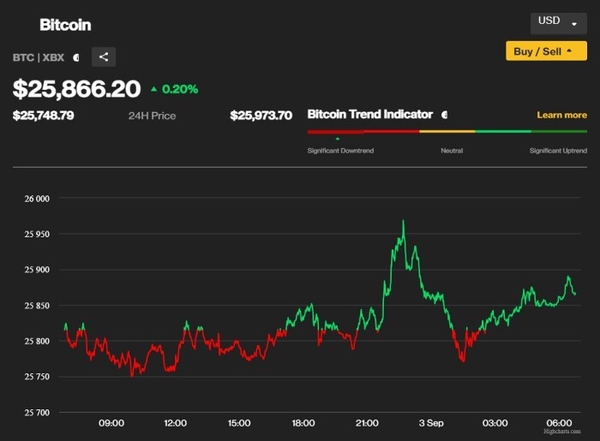Screen dimensions: 600x441
Task: Click the share icon button
Action: click(104, 57)
